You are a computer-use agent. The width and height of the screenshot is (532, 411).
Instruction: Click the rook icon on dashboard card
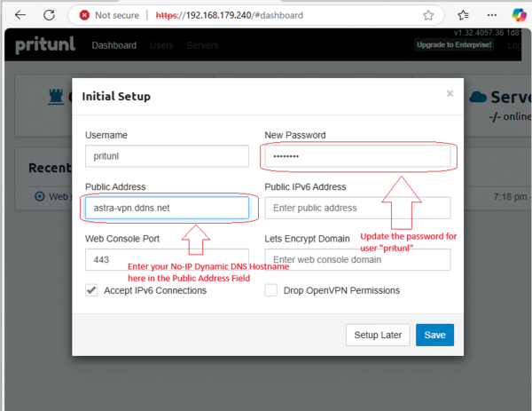pyautogui.click(x=56, y=97)
